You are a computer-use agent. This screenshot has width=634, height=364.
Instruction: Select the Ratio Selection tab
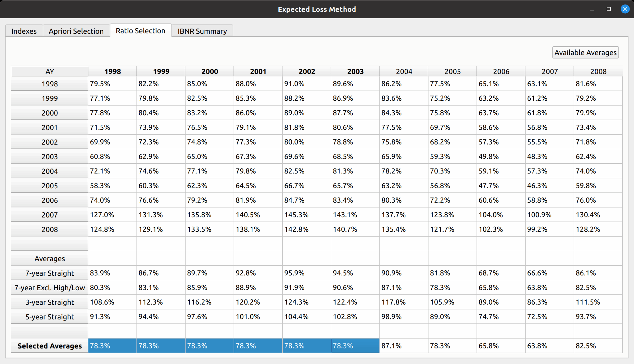140,30
